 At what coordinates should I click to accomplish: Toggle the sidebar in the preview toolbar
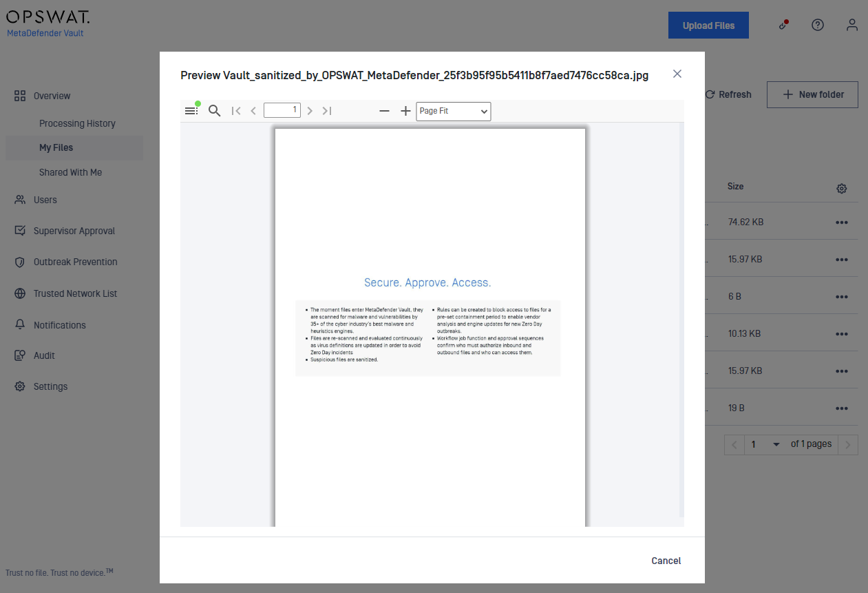[x=191, y=111]
